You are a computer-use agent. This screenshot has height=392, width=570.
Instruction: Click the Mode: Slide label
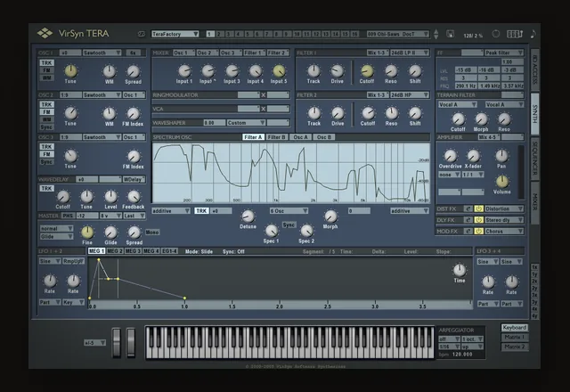coord(199,251)
